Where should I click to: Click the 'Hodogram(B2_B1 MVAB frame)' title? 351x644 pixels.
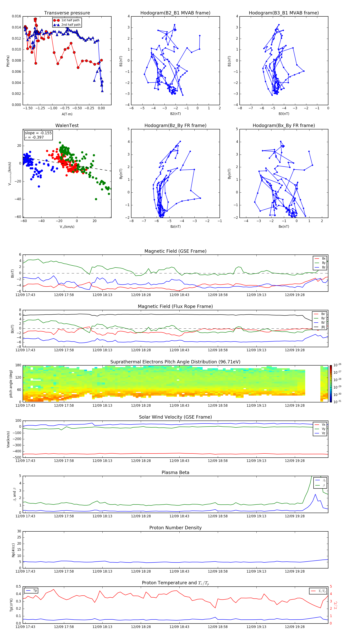coord(175,13)
